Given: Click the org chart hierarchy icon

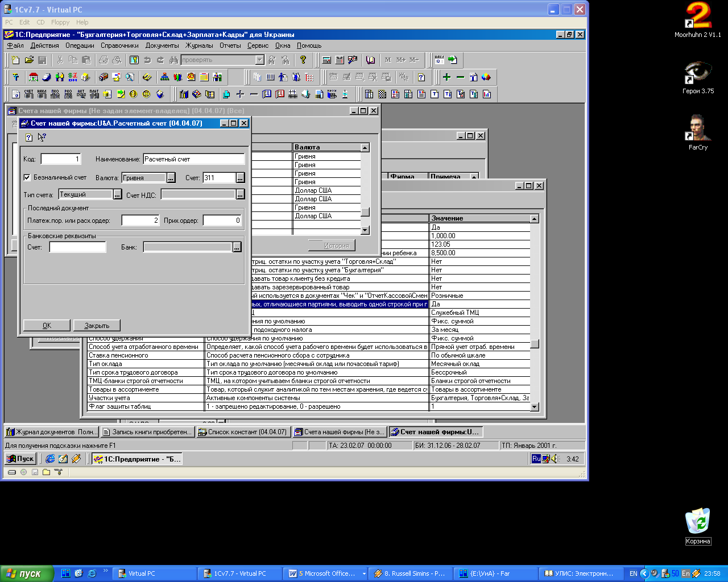Looking at the screenshot, I should click(x=165, y=77).
